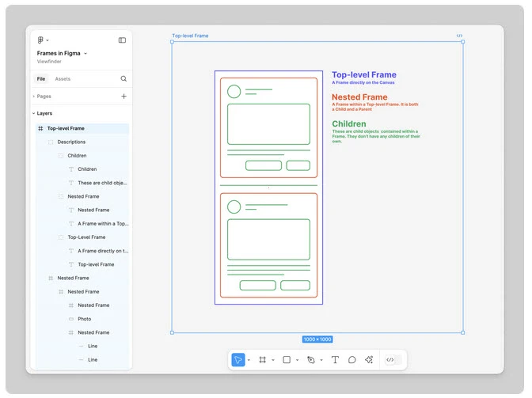Select the Descriptions group layer
The height and width of the screenshot is (398, 532).
click(82, 142)
